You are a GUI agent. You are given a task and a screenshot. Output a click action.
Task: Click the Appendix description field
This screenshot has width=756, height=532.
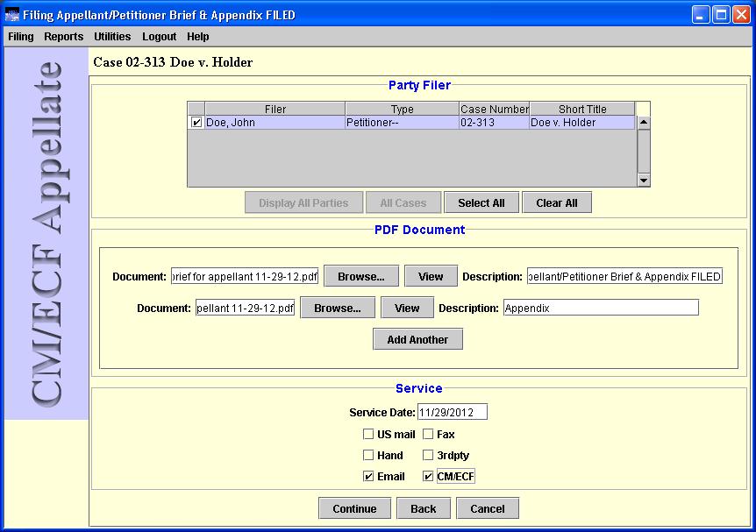pos(602,308)
